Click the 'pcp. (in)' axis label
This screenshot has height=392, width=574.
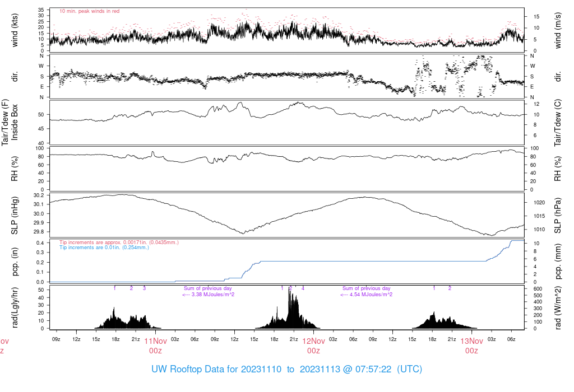[15, 262]
